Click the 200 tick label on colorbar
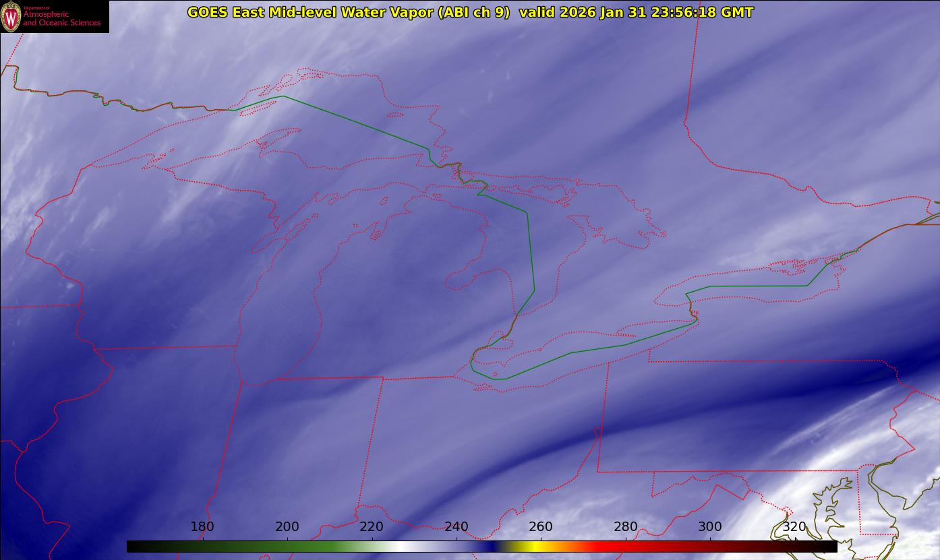The width and height of the screenshot is (940, 560). (287, 526)
